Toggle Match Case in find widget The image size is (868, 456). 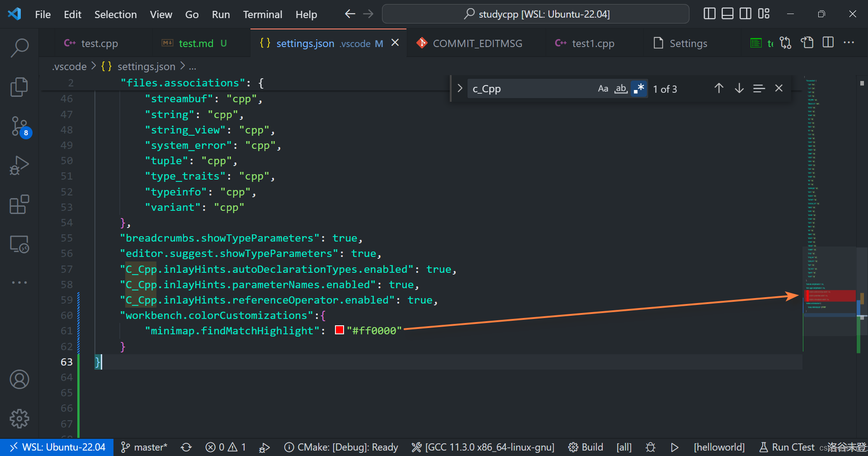pyautogui.click(x=603, y=89)
